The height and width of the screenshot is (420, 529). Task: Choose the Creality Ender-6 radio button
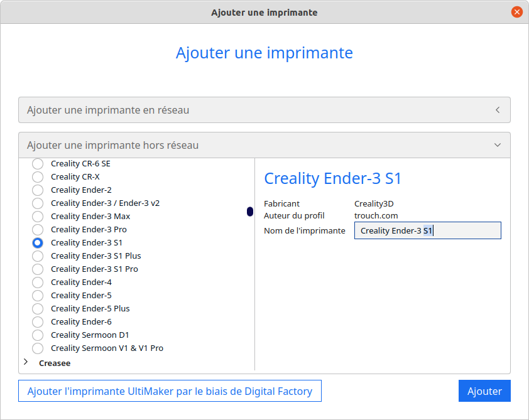(x=38, y=322)
